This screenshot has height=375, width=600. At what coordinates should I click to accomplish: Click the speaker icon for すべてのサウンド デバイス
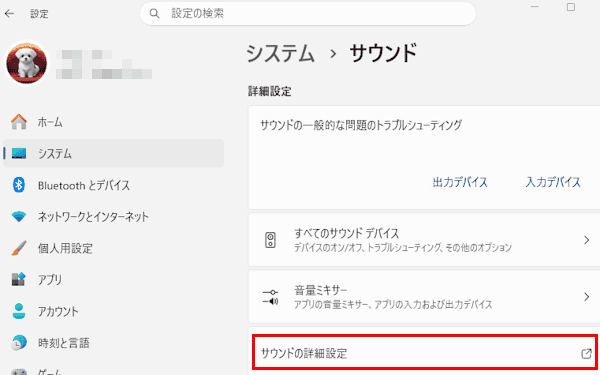(x=270, y=240)
